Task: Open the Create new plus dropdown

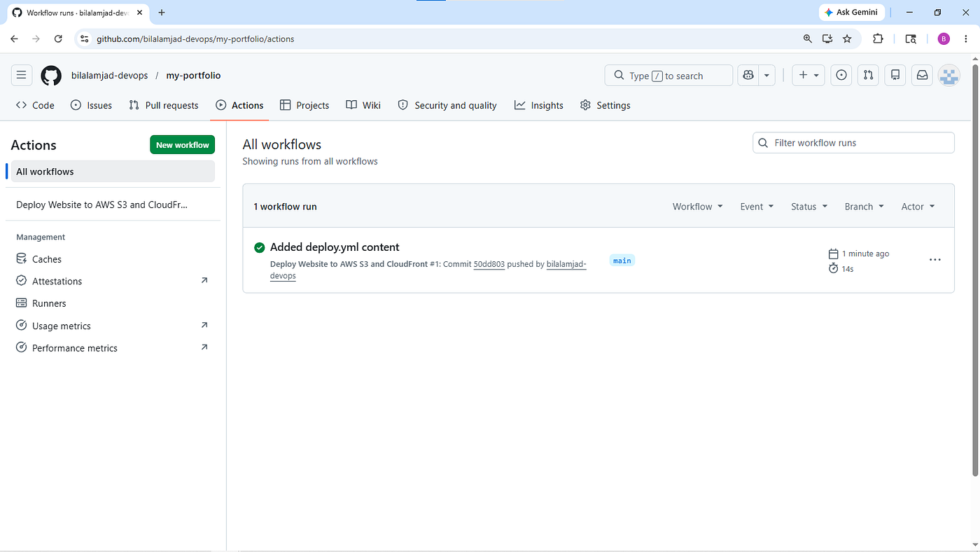Action: pyautogui.click(x=808, y=76)
